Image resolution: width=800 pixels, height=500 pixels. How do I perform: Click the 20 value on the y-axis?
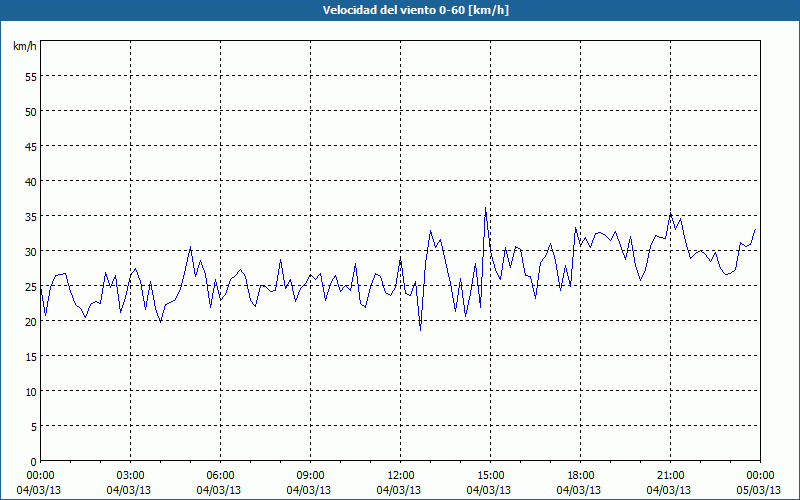tap(31, 321)
